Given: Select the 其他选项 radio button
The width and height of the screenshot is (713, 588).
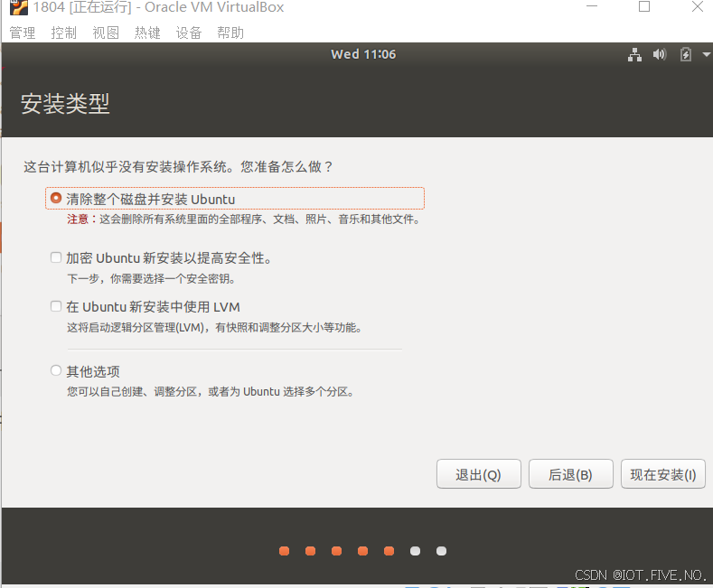Looking at the screenshot, I should coord(56,371).
